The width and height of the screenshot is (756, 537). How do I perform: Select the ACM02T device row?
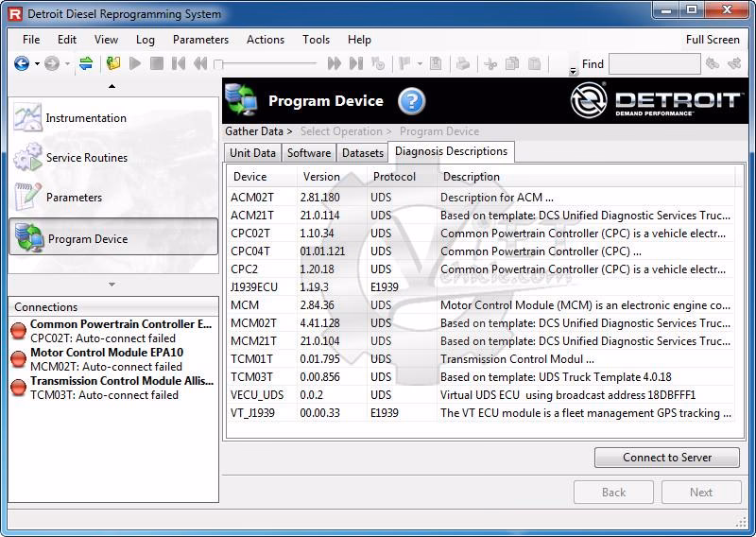pyautogui.click(x=481, y=198)
